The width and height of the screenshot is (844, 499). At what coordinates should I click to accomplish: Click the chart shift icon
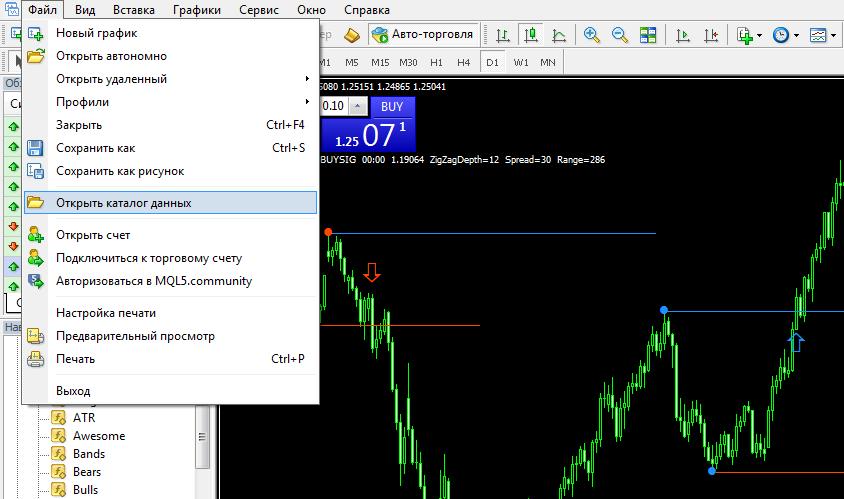click(x=712, y=35)
